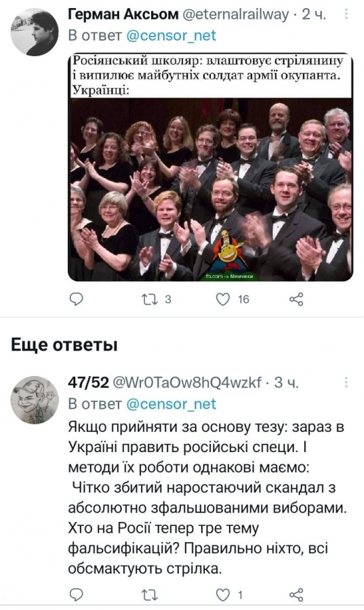Screen dimensions: 364x610
Task: Open the applauding choir meme image
Action: click(210, 167)
